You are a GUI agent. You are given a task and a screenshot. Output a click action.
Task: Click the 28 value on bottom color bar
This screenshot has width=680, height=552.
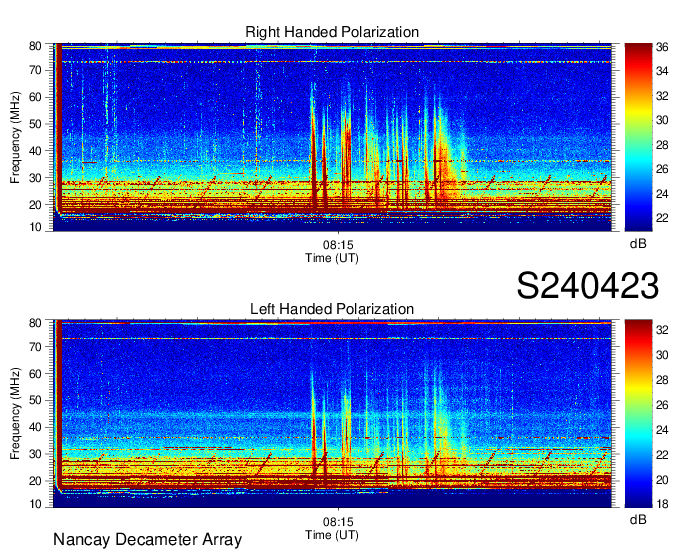click(x=662, y=380)
